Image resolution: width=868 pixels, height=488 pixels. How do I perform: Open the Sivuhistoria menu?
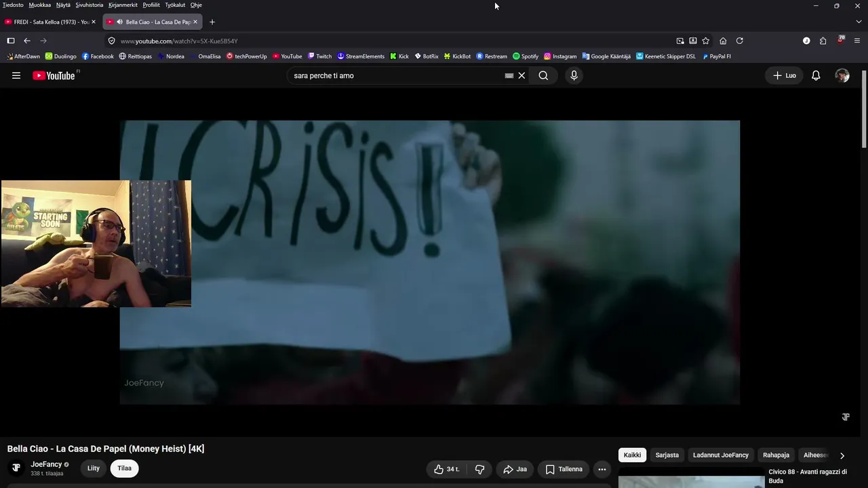coord(90,5)
